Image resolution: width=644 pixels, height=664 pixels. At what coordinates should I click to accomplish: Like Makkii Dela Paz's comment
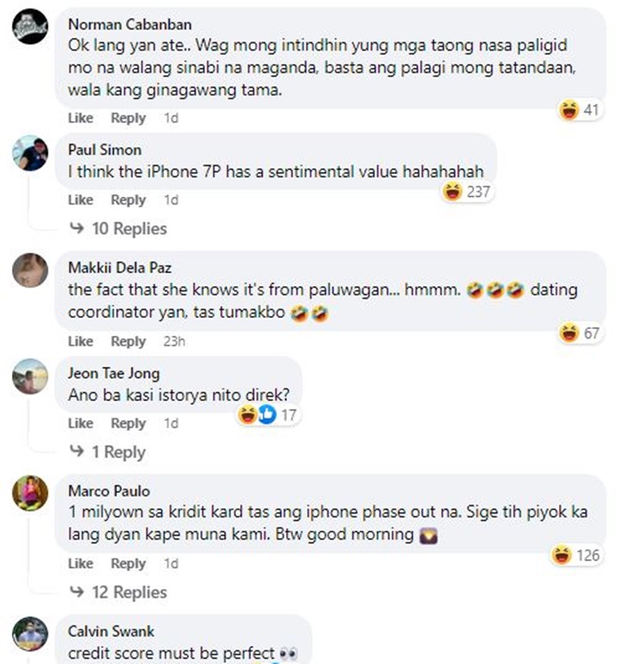click(81, 341)
